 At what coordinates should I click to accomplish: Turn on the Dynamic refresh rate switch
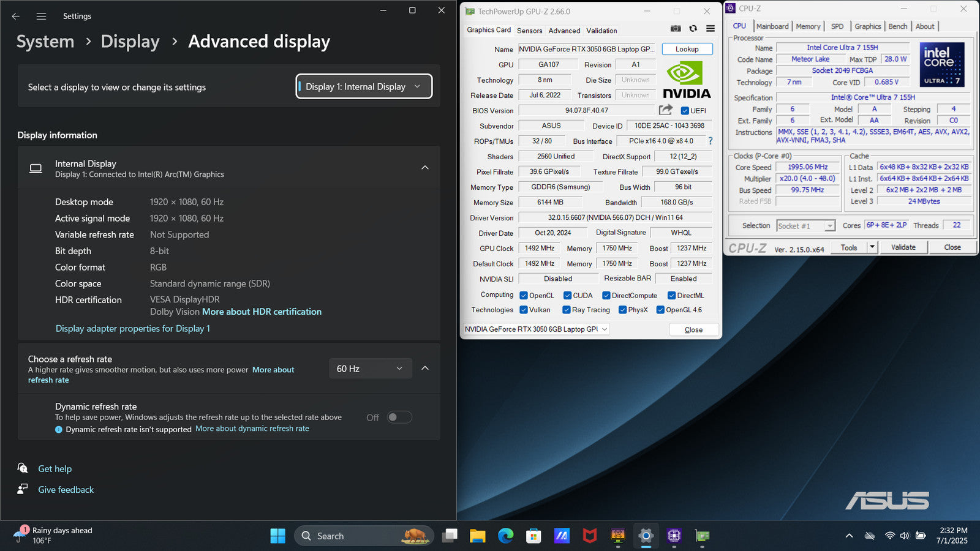pos(399,418)
